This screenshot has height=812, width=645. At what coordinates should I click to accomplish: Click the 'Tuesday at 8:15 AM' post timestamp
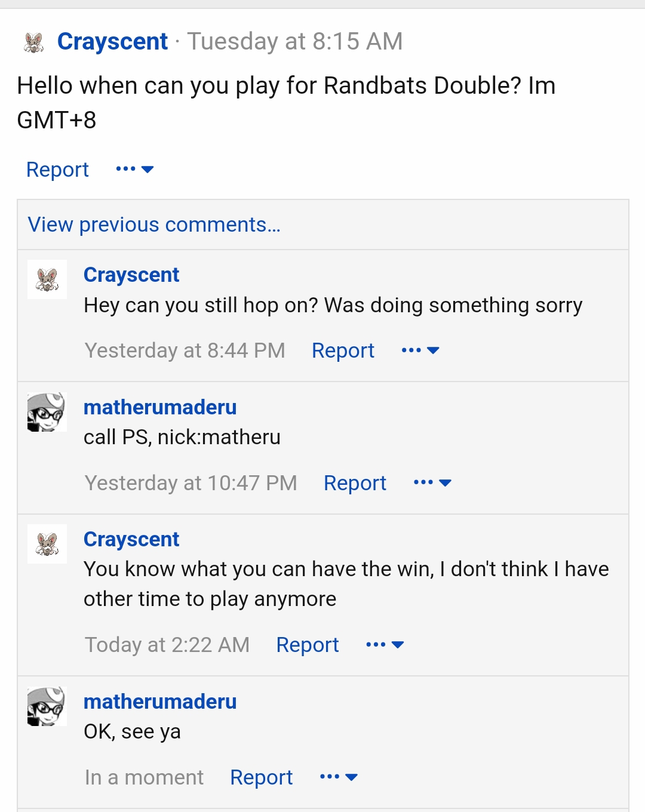tap(295, 42)
